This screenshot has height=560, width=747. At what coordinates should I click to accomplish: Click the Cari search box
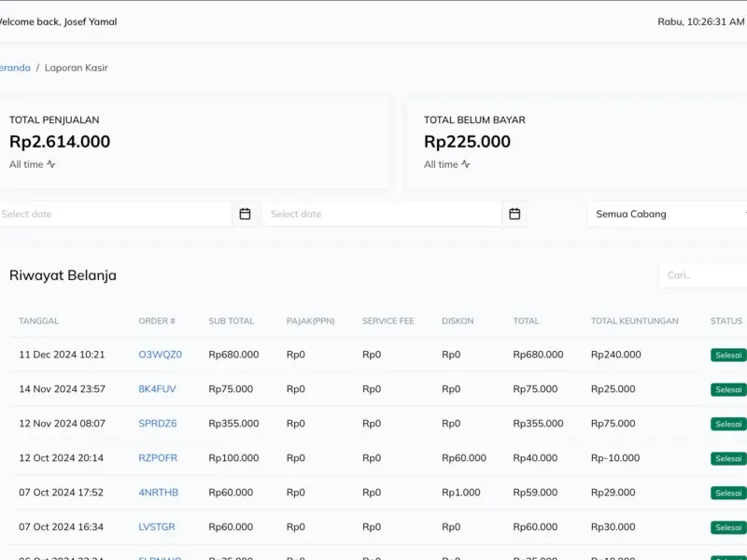point(702,275)
